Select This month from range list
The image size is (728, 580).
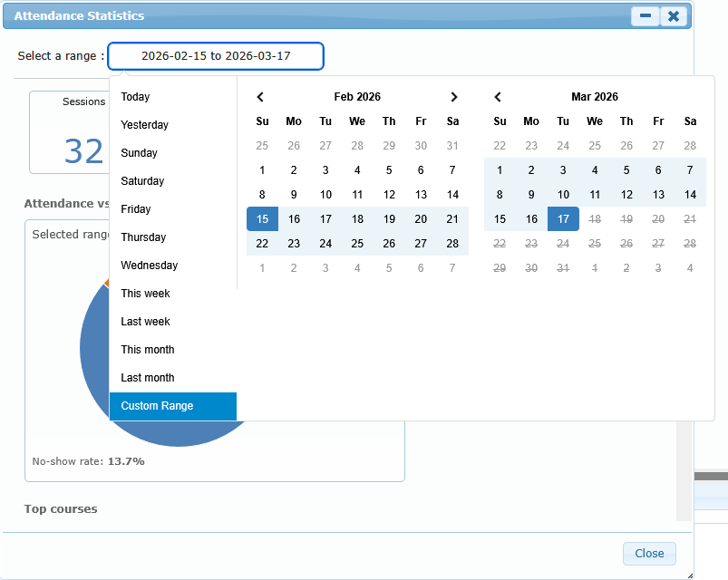point(148,350)
